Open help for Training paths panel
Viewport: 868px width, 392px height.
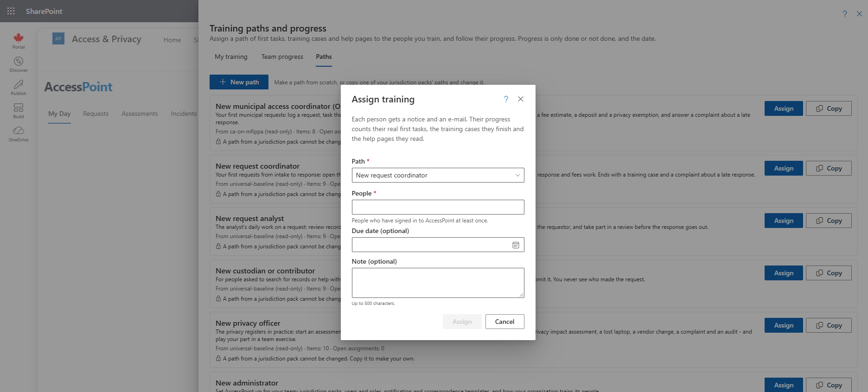coord(845,14)
